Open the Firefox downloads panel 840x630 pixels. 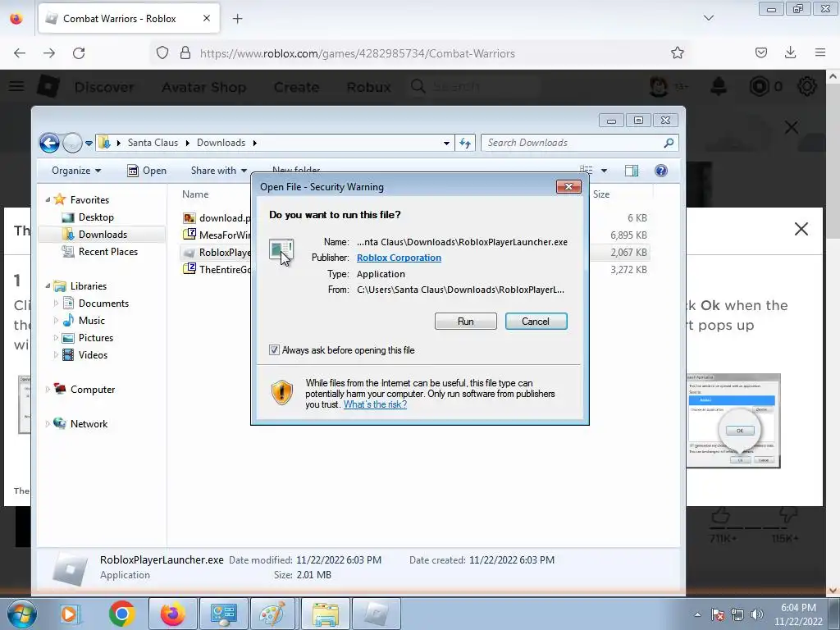(x=790, y=52)
